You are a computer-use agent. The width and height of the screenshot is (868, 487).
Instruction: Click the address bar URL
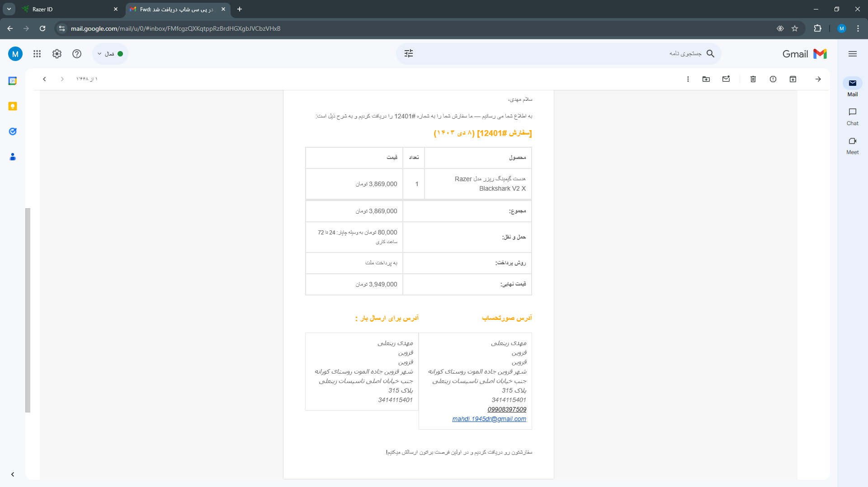click(x=175, y=28)
